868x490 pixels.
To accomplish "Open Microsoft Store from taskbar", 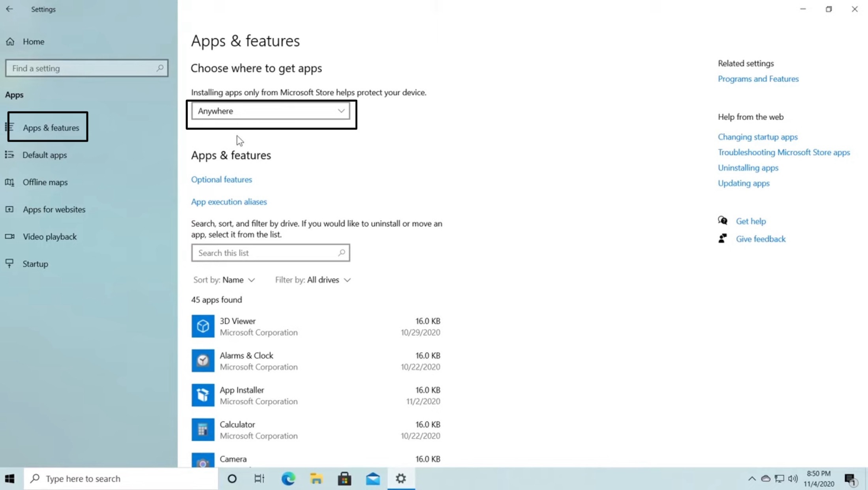I will [x=344, y=479].
